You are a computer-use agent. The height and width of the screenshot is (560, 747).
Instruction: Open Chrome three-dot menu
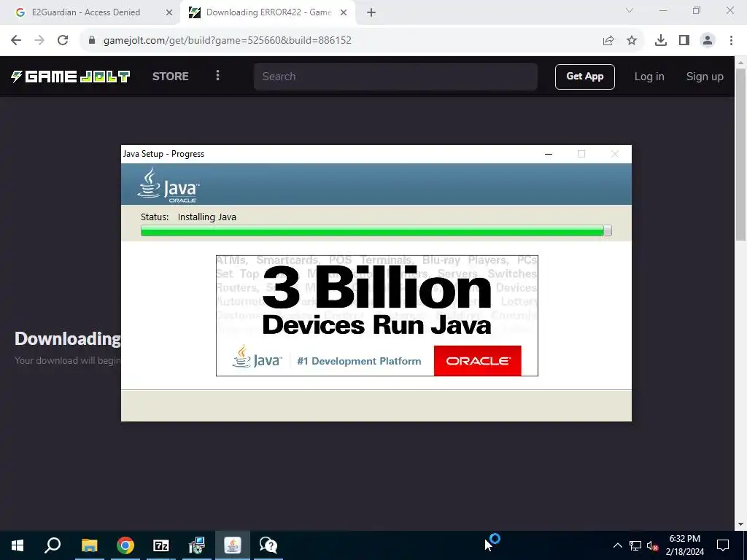731,41
